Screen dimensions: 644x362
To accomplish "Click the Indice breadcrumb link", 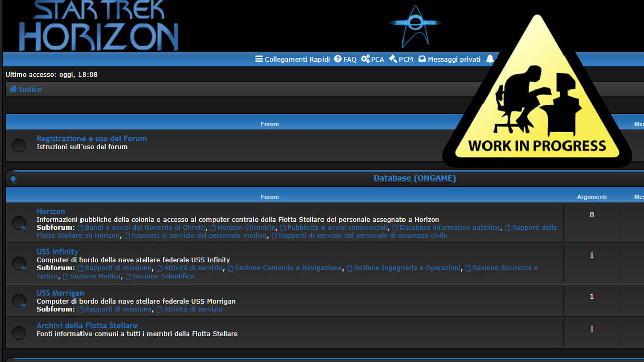I will 30,89.
